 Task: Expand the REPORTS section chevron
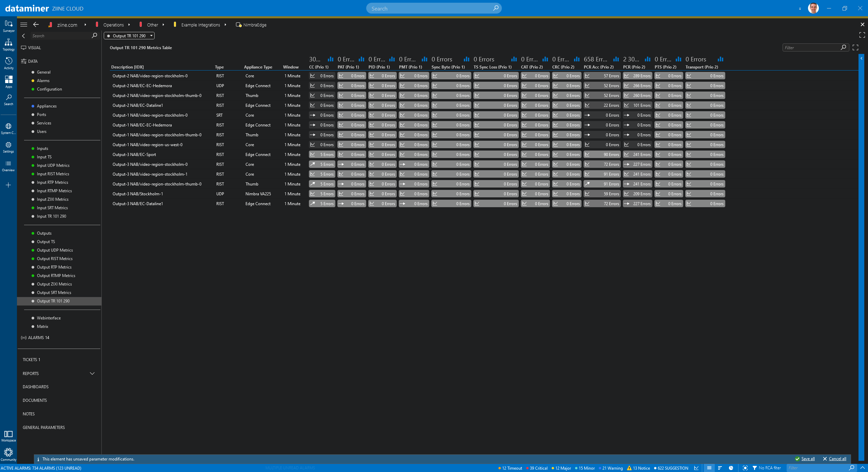(x=92, y=373)
